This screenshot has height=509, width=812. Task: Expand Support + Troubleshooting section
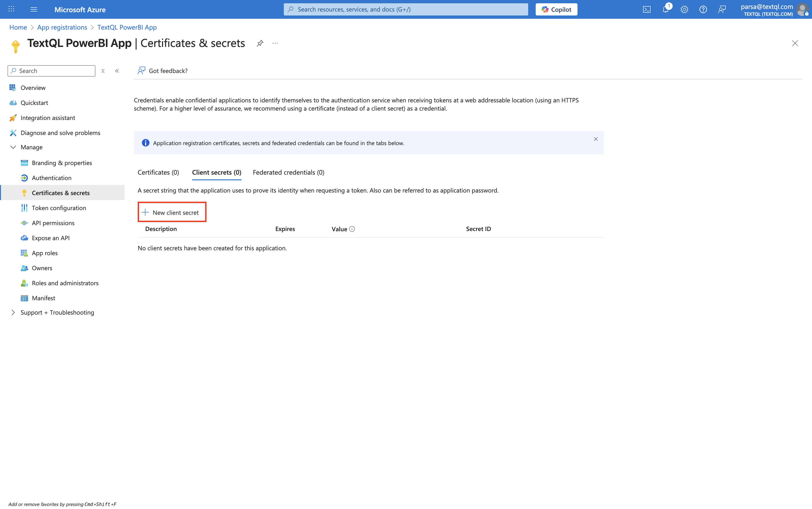click(13, 312)
